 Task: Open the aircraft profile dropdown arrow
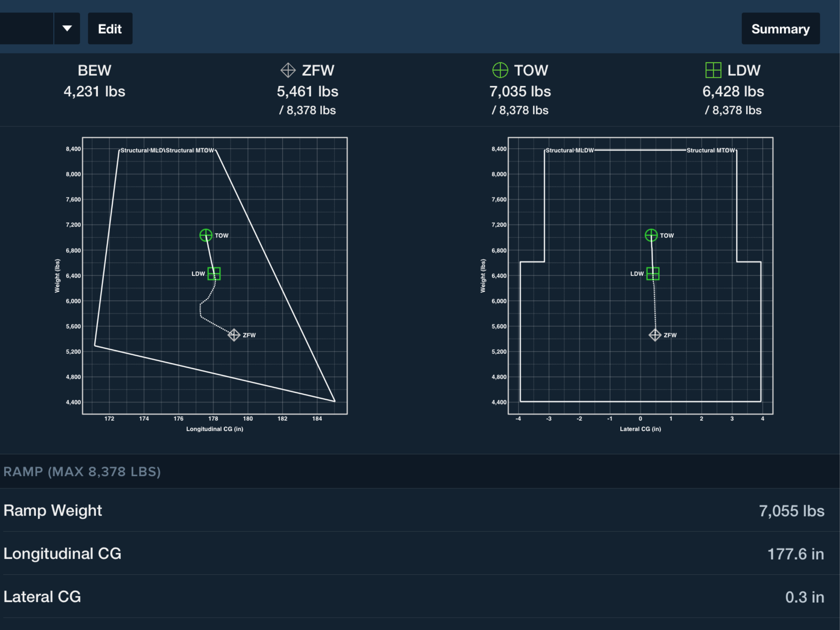click(x=67, y=28)
